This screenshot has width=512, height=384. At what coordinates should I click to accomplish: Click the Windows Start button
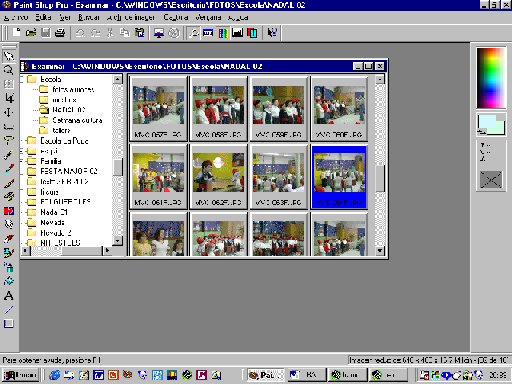(x=21, y=375)
